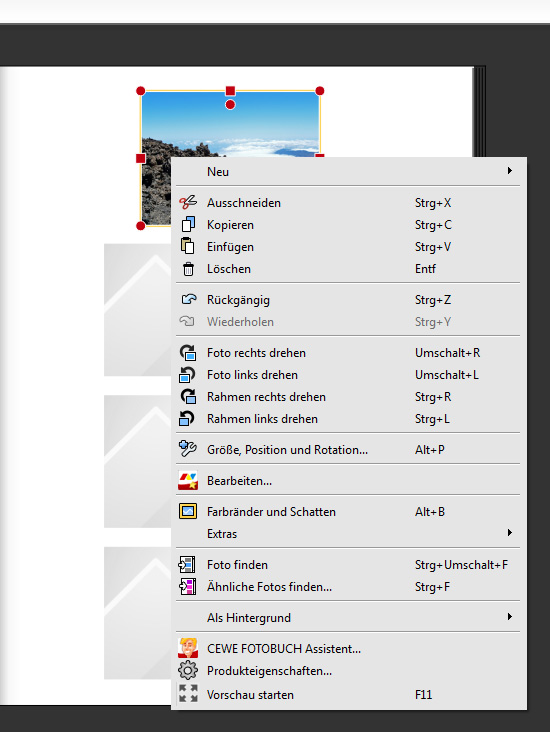Screen dimensions: 550x732
Task: Click the round rotation handle below the top edge
Action: (x=230, y=105)
